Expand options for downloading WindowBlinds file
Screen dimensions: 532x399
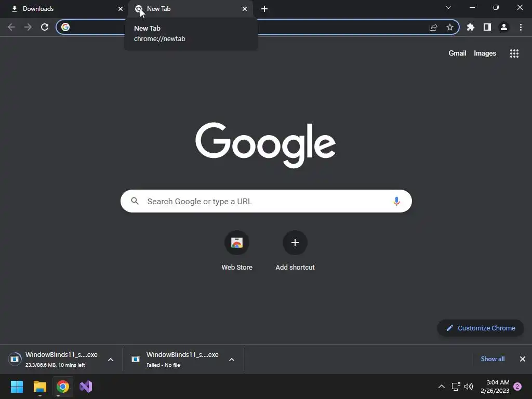coord(111,360)
